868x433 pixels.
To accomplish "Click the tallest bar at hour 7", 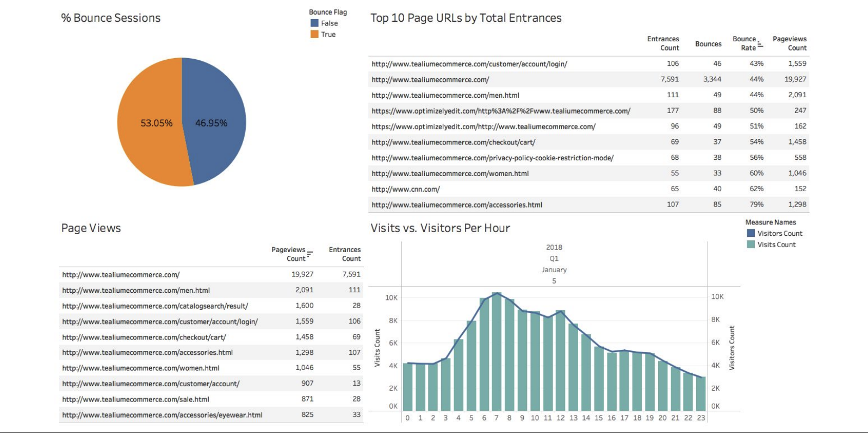I will coord(496,353).
